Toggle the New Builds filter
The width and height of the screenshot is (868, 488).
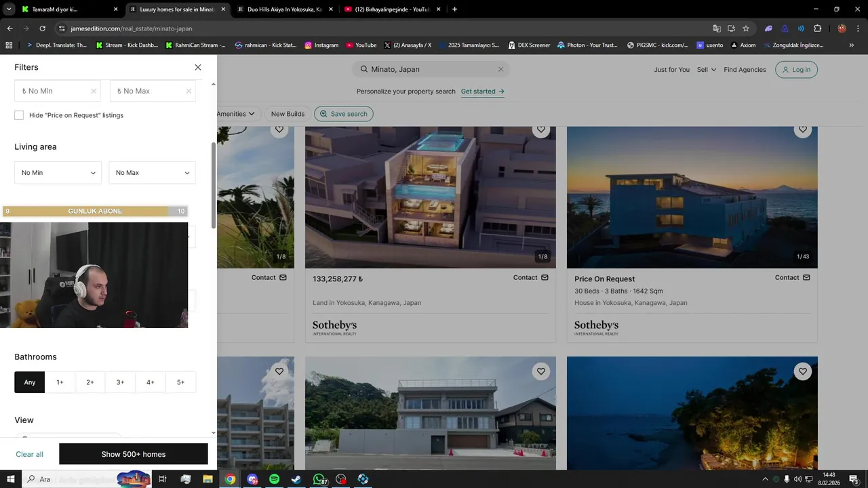tap(288, 114)
